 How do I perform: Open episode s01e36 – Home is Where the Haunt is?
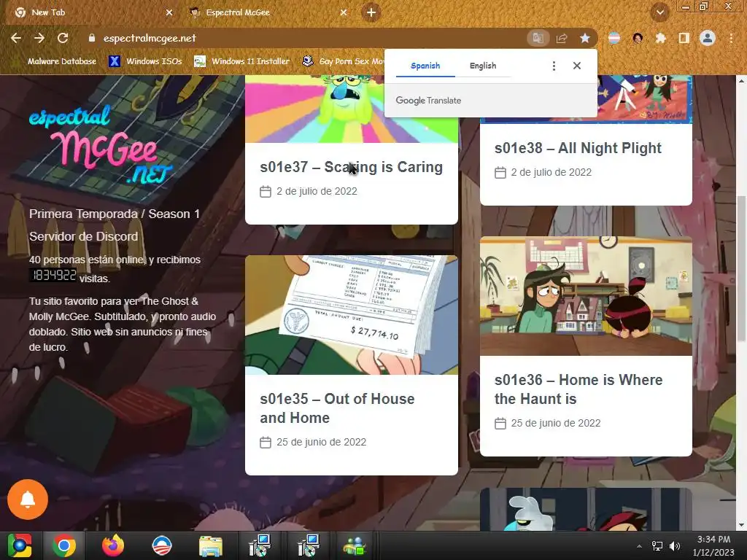(578, 389)
